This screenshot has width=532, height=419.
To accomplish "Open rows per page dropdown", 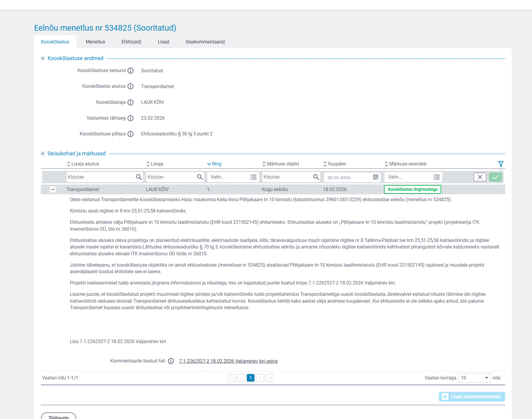I will pyautogui.click(x=474, y=378).
